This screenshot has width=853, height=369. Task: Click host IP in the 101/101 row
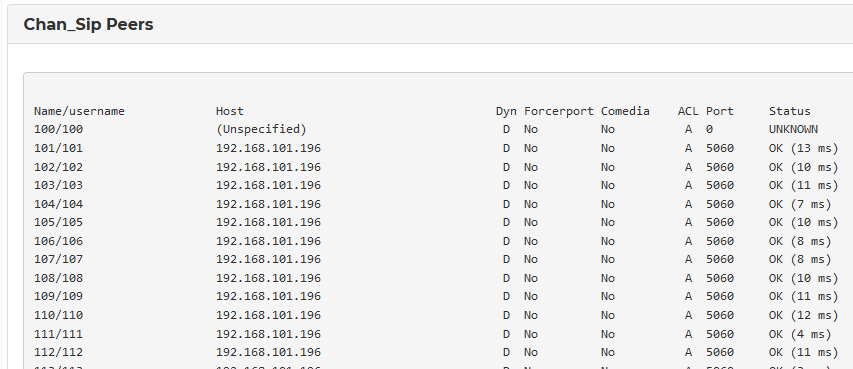[268, 148]
